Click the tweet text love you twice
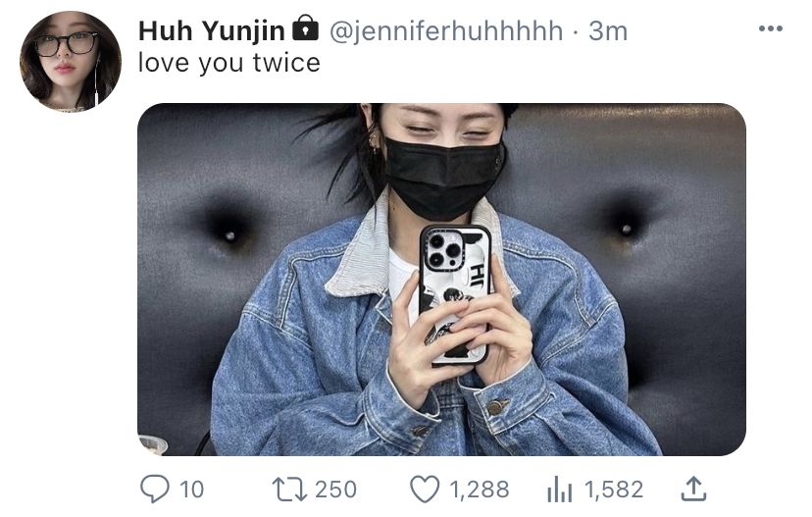Image resolution: width=812 pixels, height=517 pixels. point(228,63)
